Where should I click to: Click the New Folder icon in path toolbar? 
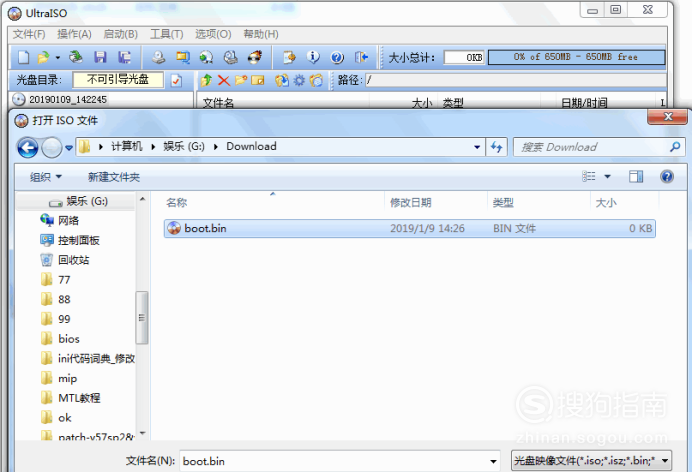tap(241, 80)
